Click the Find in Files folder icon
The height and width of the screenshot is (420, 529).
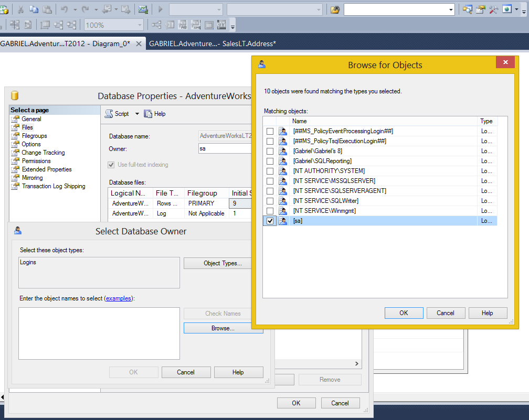335,9
